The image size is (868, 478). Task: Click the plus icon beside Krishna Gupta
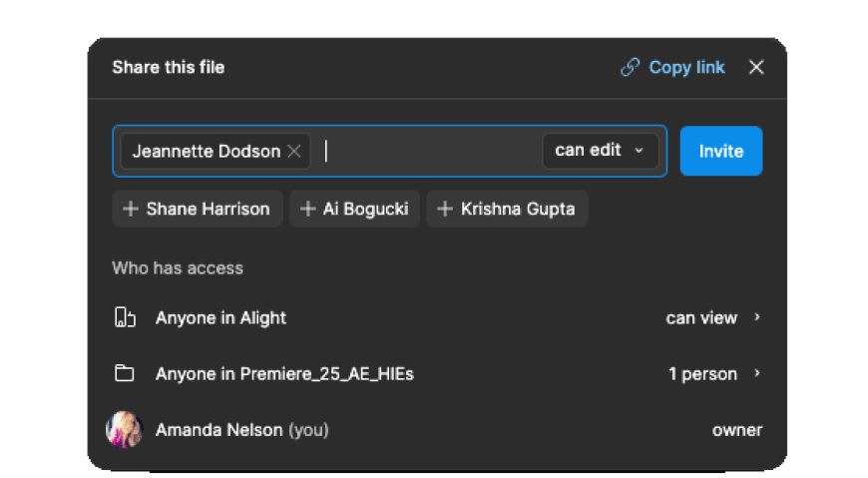(x=445, y=210)
